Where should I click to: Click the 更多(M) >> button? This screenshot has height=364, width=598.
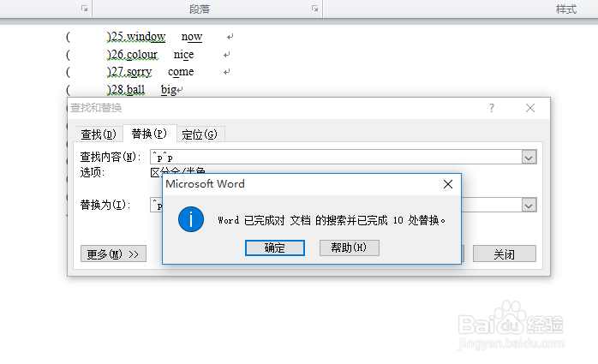click(113, 254)
